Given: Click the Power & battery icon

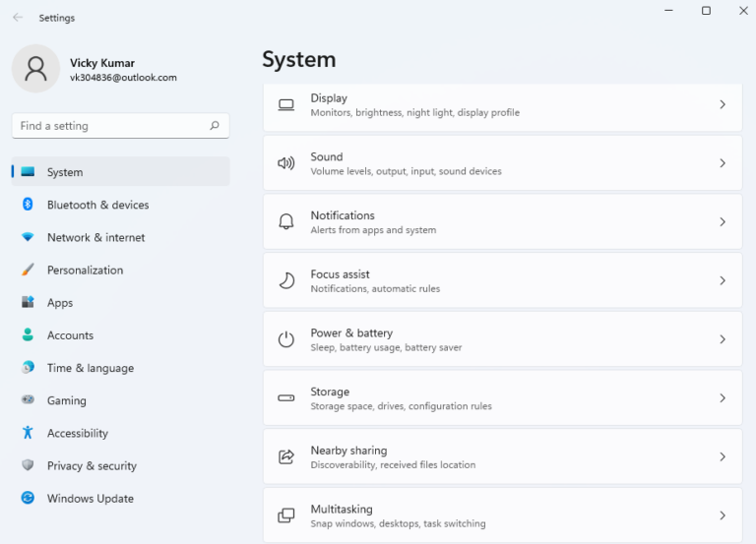Looking at the screenshot, I should pos(286,339).
